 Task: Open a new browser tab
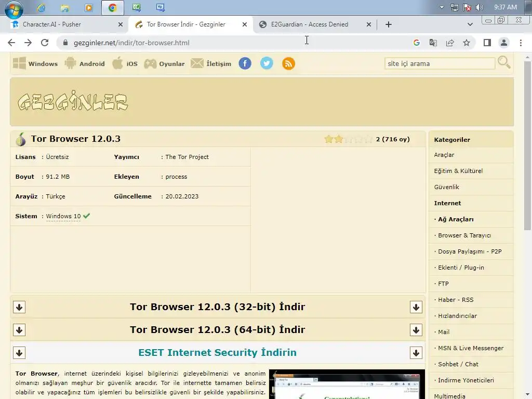(x=389, y=24)
